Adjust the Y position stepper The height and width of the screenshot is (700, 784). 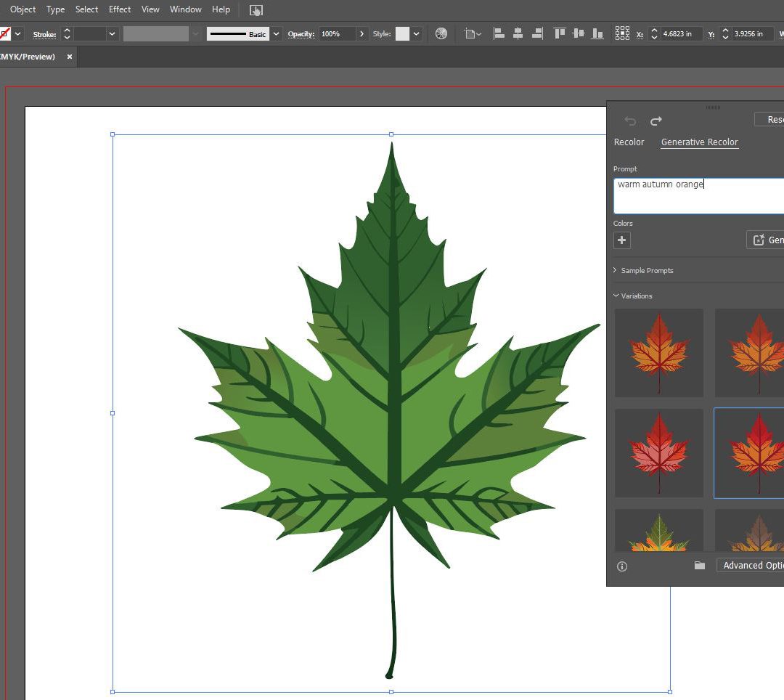tap(725, 34)
